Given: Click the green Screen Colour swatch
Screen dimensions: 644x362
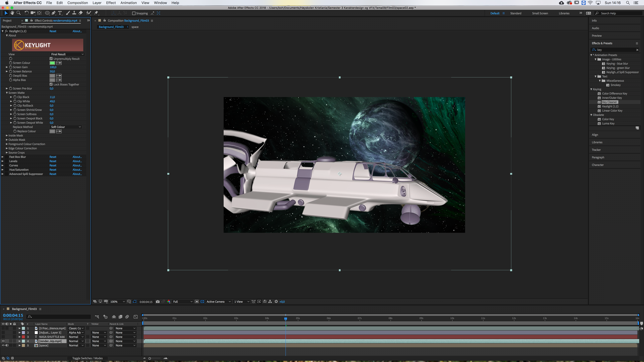Looking at the screenshot, I should pyautogui.click(x=52, y=63).
